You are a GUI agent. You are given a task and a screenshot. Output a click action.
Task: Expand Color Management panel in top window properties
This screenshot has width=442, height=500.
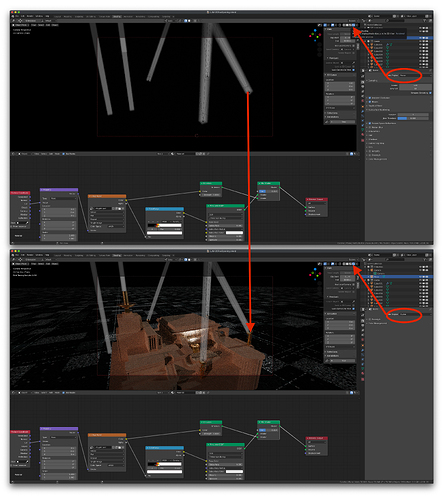click(378, 159)
